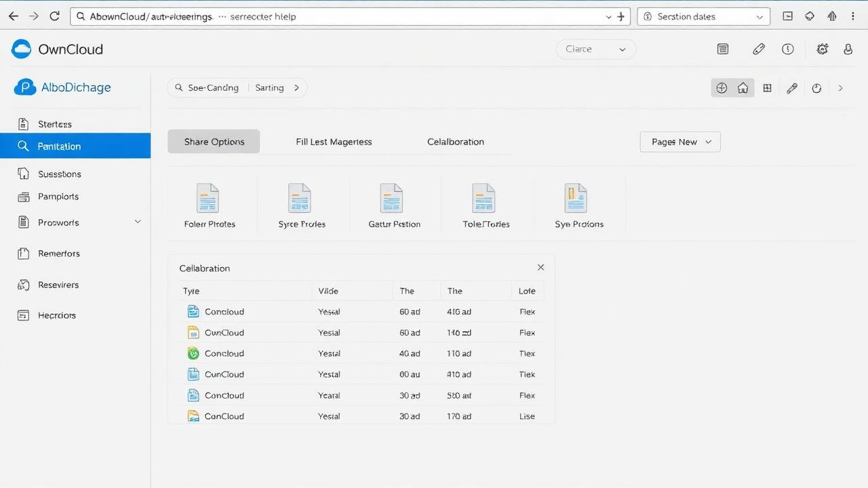Click the browser icon with two vertical leaves
Screen dimensions: 868x488
pyautogui.click(x=832, y=16)
